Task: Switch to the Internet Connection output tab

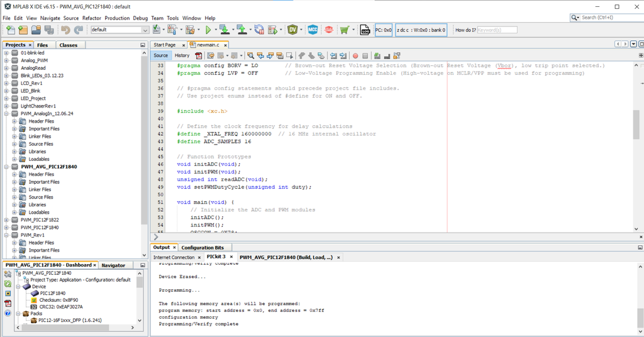Action: coord(174,257)
